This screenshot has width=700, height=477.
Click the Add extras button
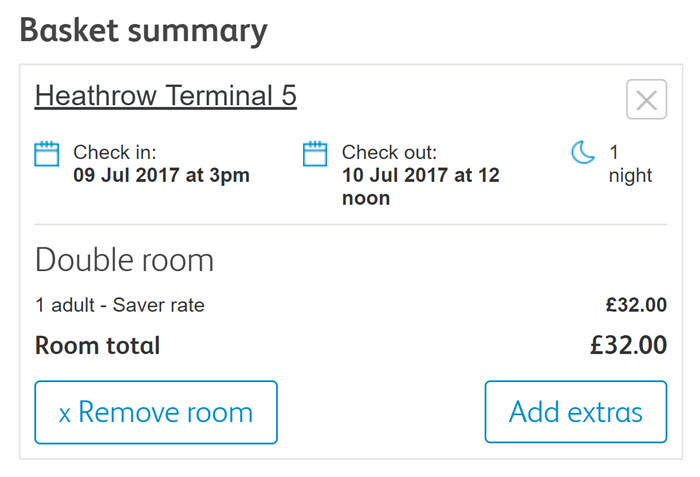pyautogui.click(x=576, y=412)
